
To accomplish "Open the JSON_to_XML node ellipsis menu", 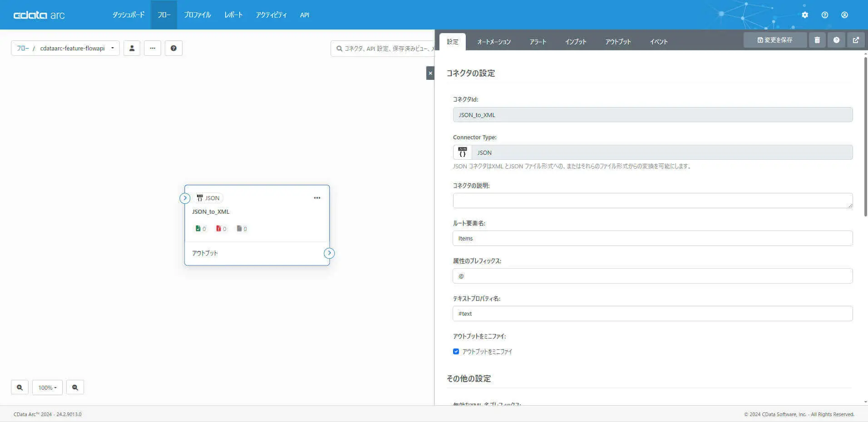I will 317,198.
